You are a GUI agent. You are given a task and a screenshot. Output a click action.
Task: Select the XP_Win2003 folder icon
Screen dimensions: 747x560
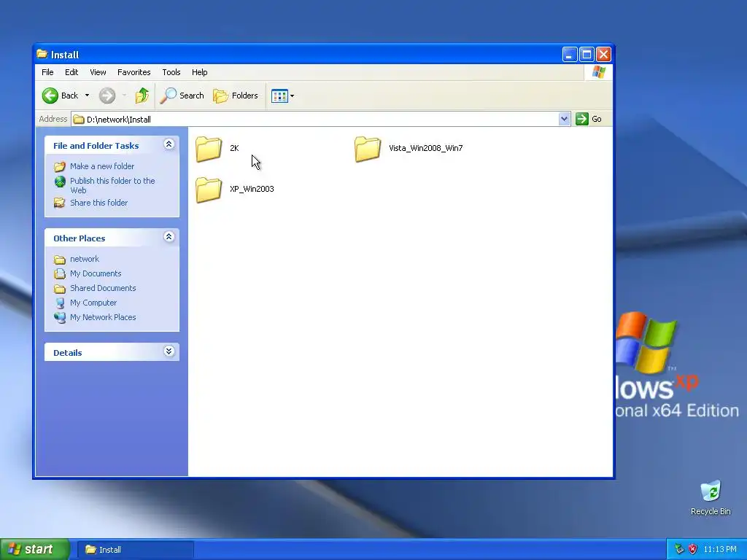click(209, 190)
